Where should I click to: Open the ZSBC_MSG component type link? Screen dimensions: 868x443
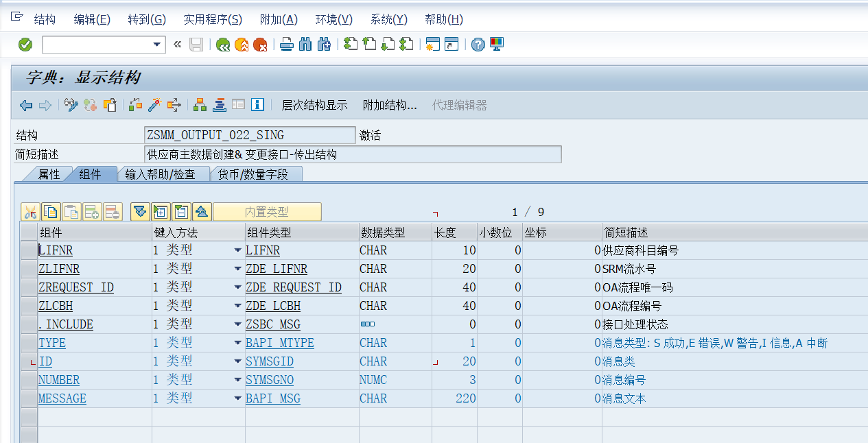click(x=273, y=325)
